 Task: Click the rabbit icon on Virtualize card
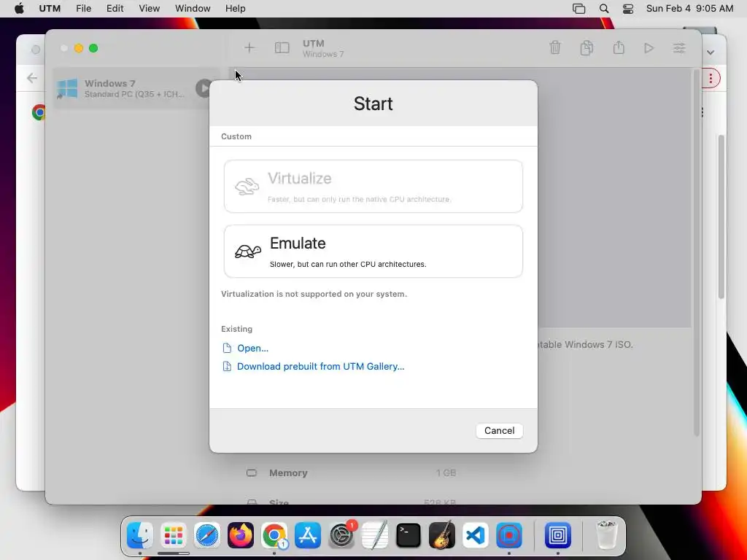[247, 186]
